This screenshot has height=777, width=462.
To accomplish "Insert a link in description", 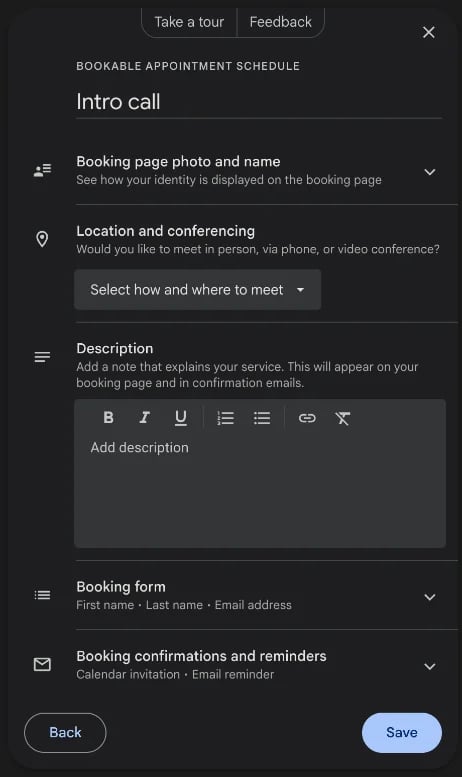I will click(307, 418).
